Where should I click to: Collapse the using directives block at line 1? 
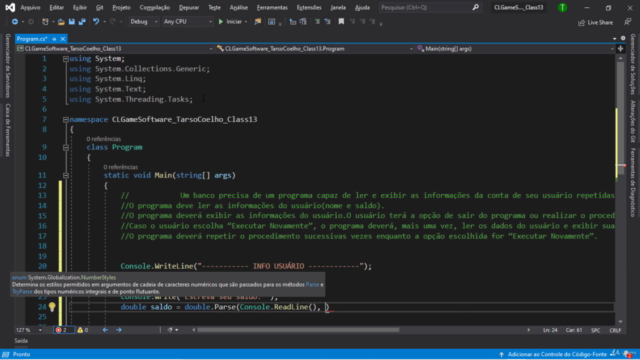click(x=66, y=59)
